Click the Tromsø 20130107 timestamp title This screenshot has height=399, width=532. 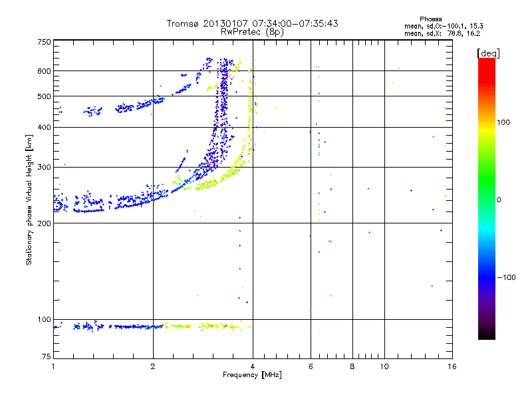[x=252, y=23]
